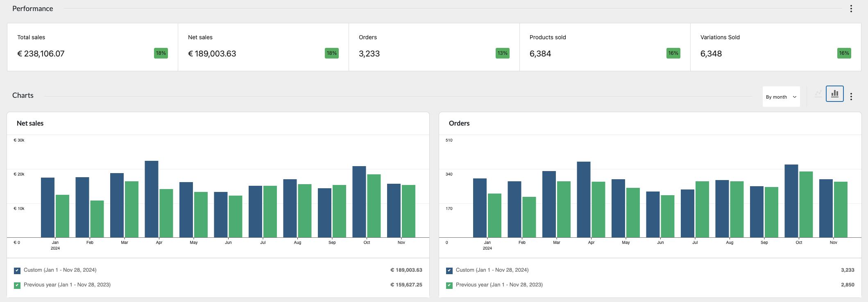Open the Orders summary card
The image size is (868, 302).
(x=434, y=47)
